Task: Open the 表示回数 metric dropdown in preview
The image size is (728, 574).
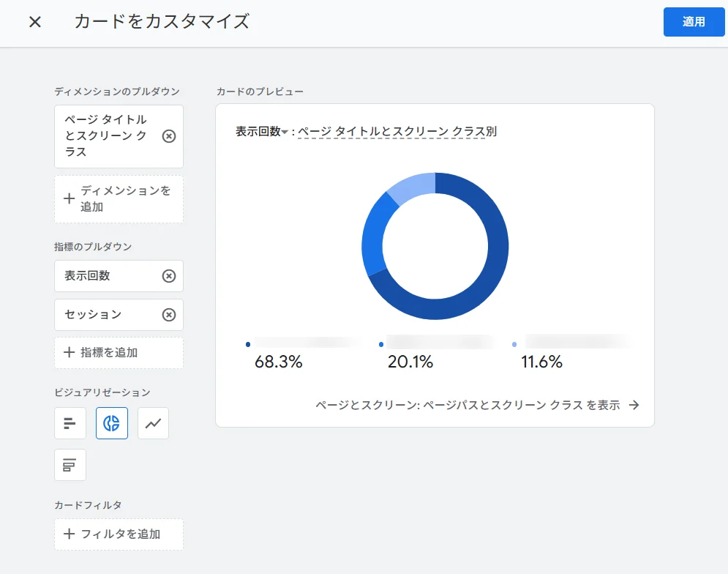Action: 262,132
